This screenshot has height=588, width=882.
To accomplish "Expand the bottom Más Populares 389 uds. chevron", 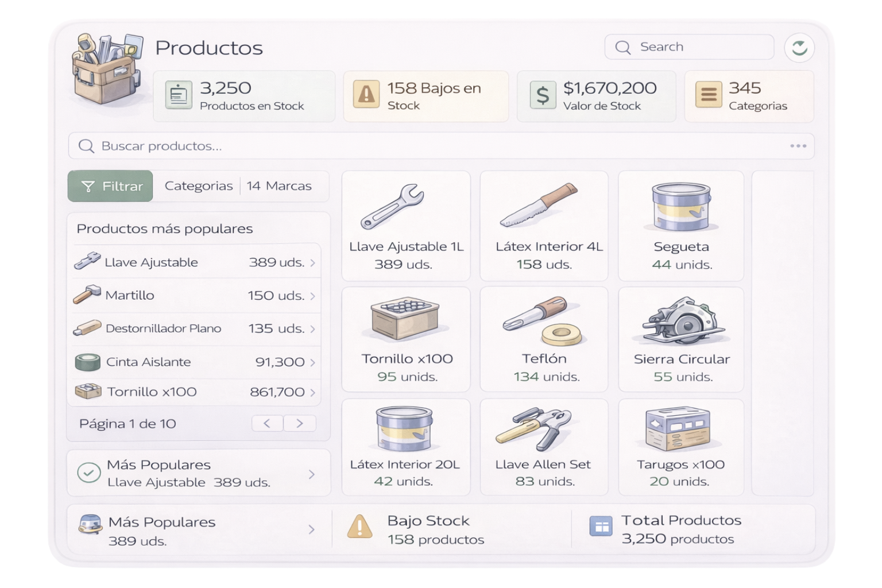I will click(x=311, y=529).
